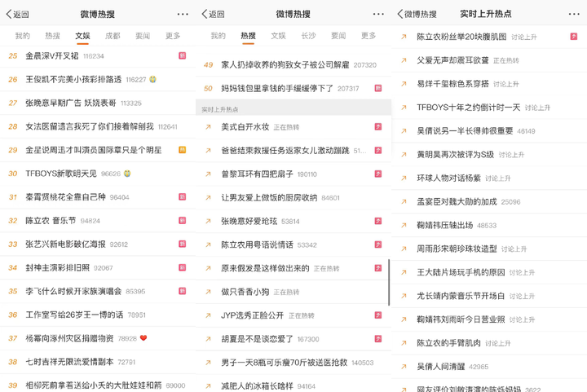Viewport: 587px width, 392px height.
Task: Tap the rising badge beside 曾黎耳环有四把扇子
Action: [378, 174]
